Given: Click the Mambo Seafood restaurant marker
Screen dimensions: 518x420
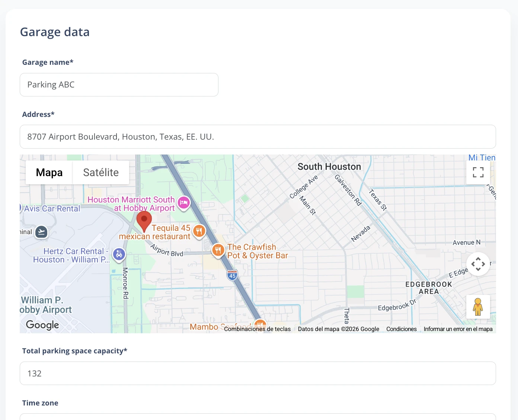Looking at the screenshot, I should (x=260, y=324).
